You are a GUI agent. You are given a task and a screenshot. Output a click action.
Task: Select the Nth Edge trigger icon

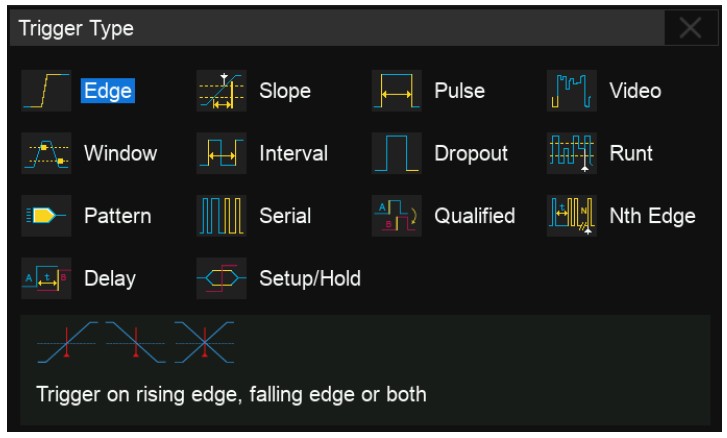[x=569, y=215]
